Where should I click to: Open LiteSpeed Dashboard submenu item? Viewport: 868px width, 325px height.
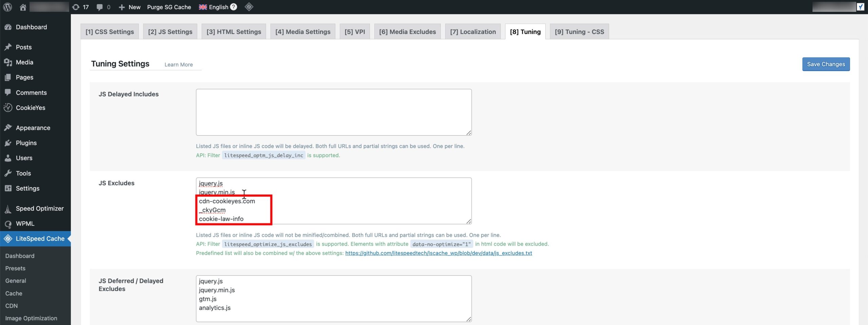click(x=20, y=256)
